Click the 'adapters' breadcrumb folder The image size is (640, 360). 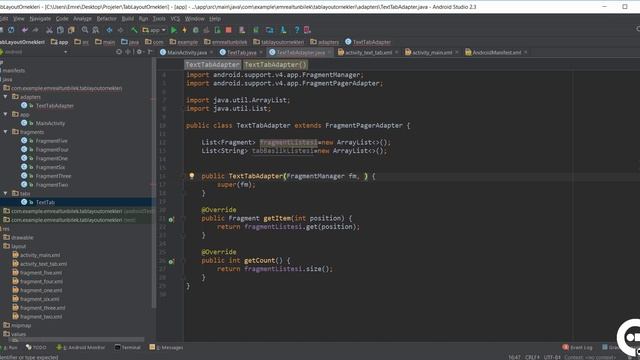coord(324,42)
